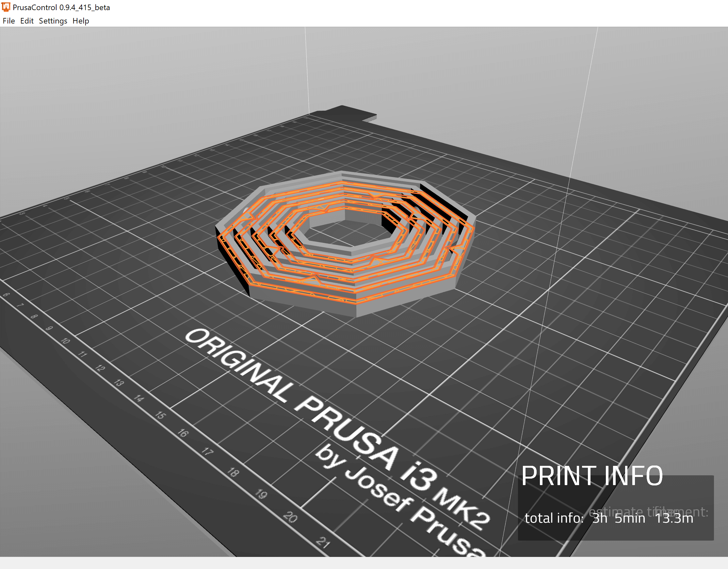Click ruler marking 20 on bed edge

pos(290,517)
